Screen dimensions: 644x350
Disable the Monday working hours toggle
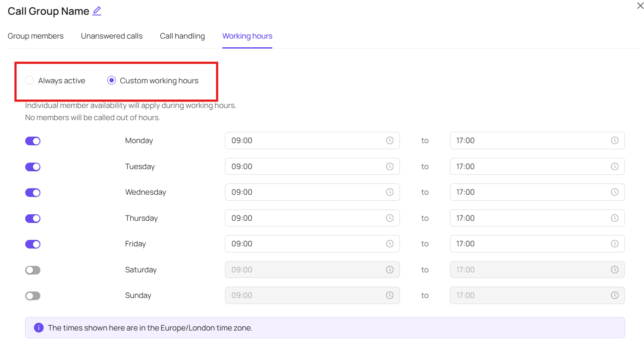(x=33, y=141)
